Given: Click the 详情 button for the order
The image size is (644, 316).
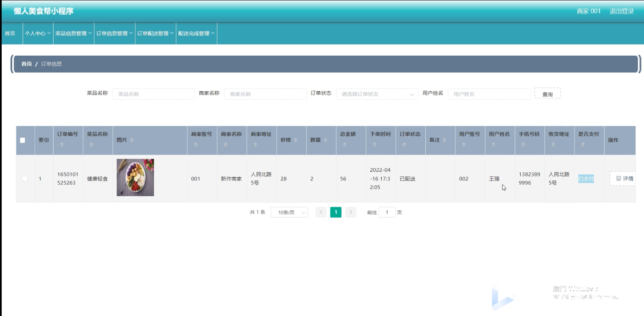Looking at the screenshot, I should pyautogui.click(x=623, y=178).
